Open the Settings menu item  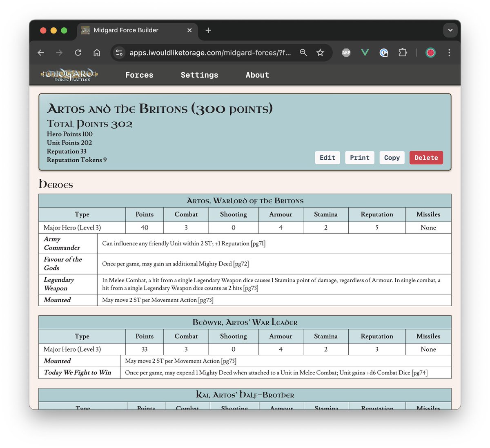pyautogui.click(x=199, y=75)
